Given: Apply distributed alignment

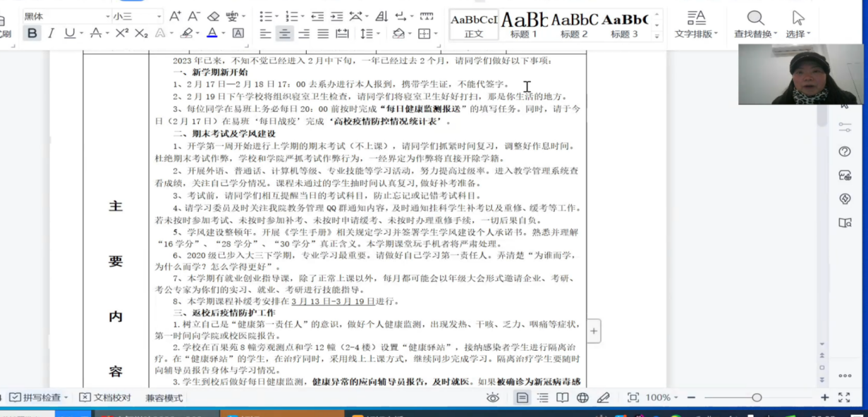Looking at the screenshot, I should click(342, 33).
